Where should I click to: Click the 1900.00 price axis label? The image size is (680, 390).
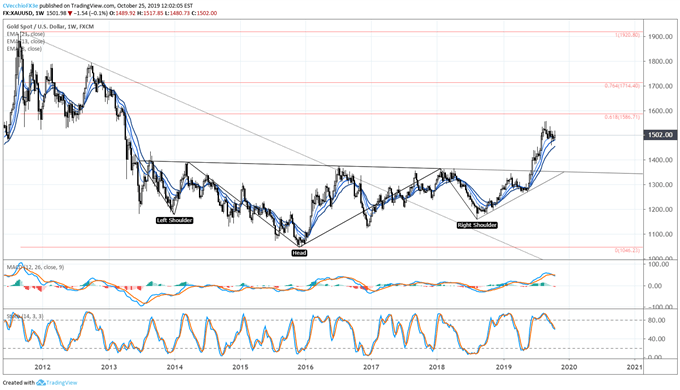[x=660, y=36]
